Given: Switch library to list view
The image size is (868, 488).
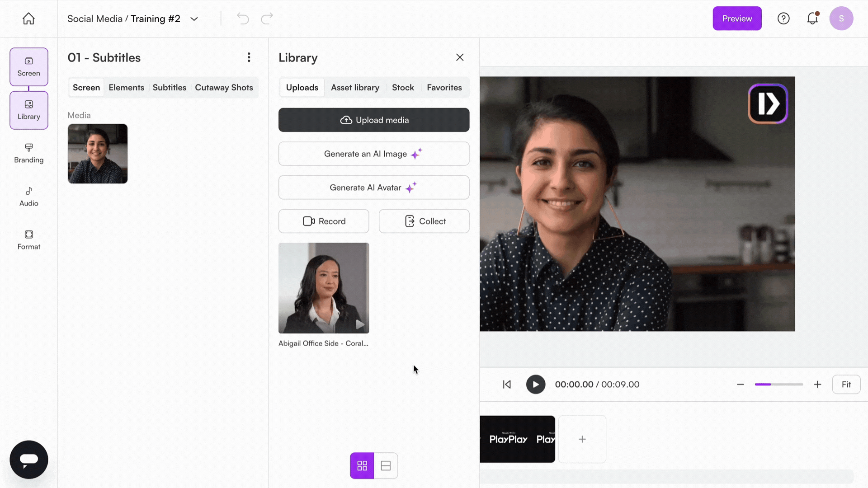Looking at the screenshot, I should coord(386,465).
